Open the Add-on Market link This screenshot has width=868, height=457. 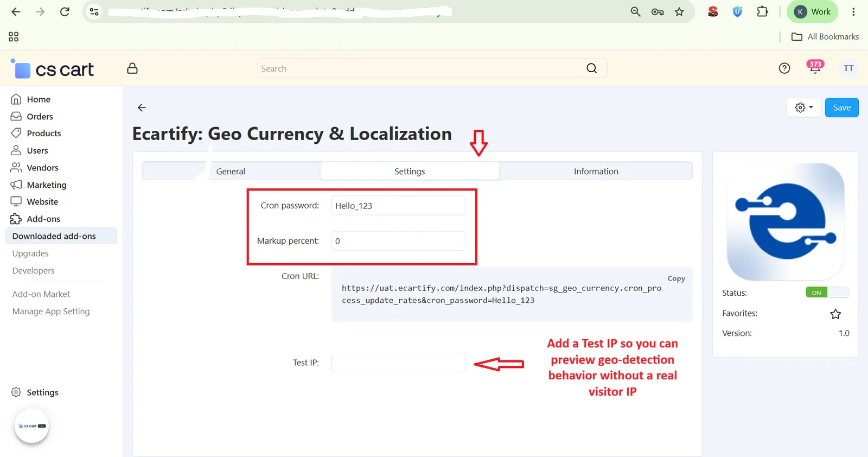[41, 294]
